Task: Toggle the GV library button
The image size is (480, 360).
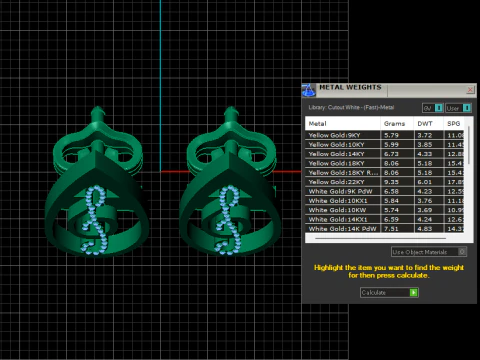Action: (x=432, y=108)
